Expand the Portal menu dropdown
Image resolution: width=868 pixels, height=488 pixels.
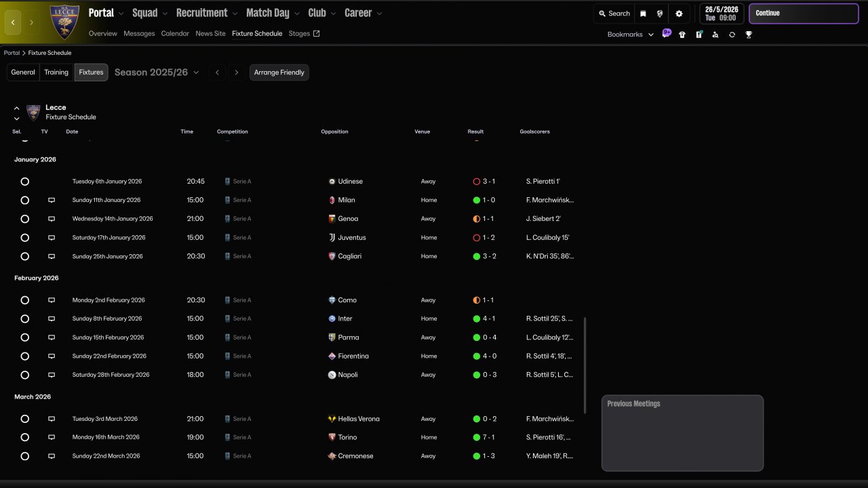pos(121,14)
